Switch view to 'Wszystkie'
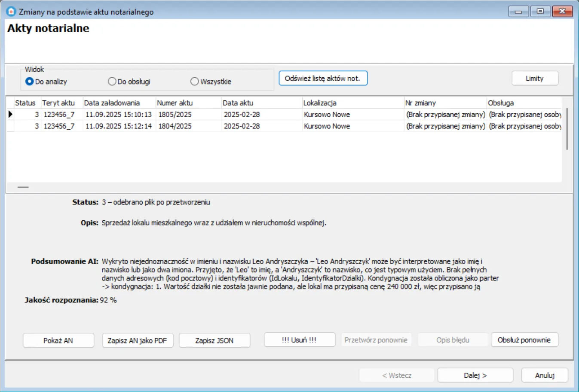Screen dimensions: 579x392 coord(195,82)
